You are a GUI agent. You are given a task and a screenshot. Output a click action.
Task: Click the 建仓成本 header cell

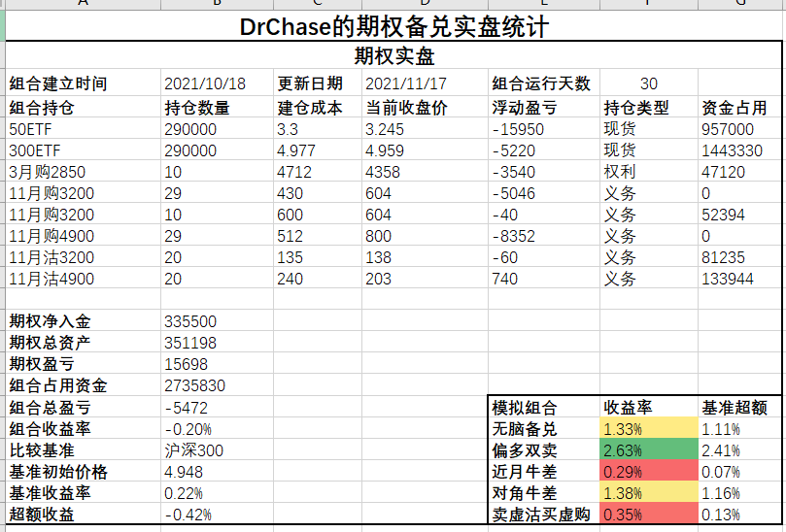318,107
